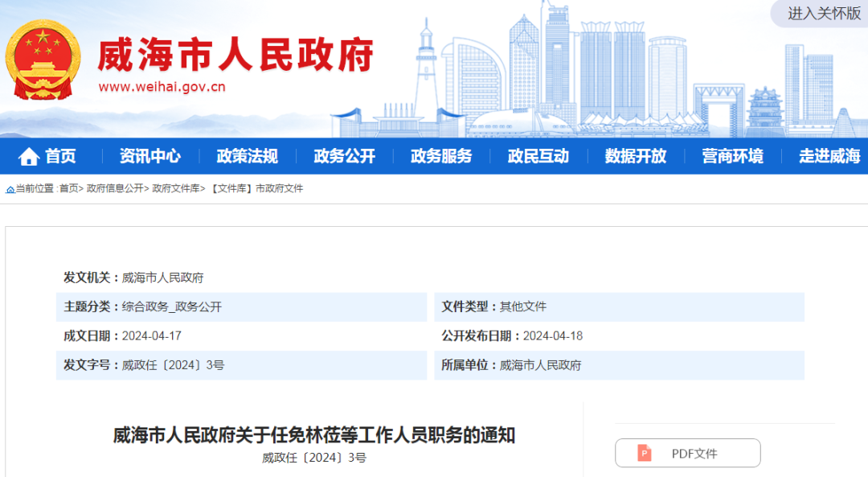Click the national emblem logo
The image size is (868, 477).
pos(44,59)
